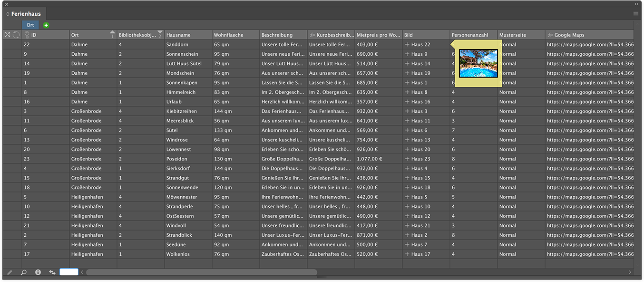Select the Ort grouping tab

coord(30,25)
